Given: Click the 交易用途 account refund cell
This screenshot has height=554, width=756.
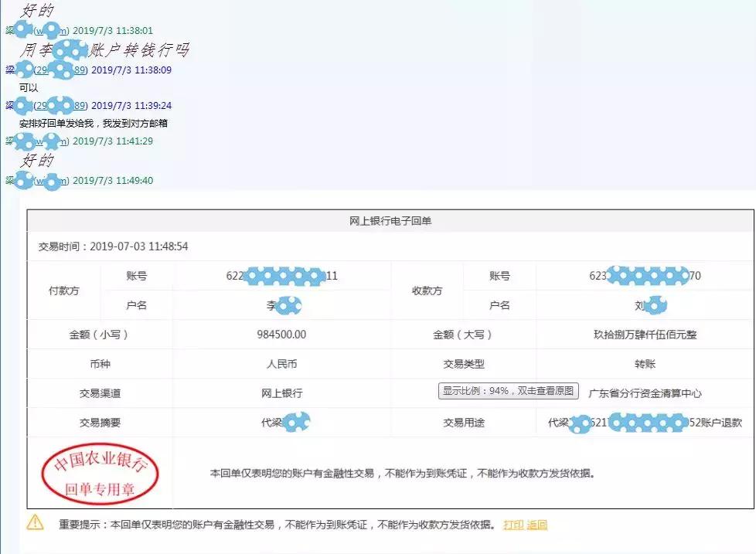Looking at the screenshot, I should 645,422.
